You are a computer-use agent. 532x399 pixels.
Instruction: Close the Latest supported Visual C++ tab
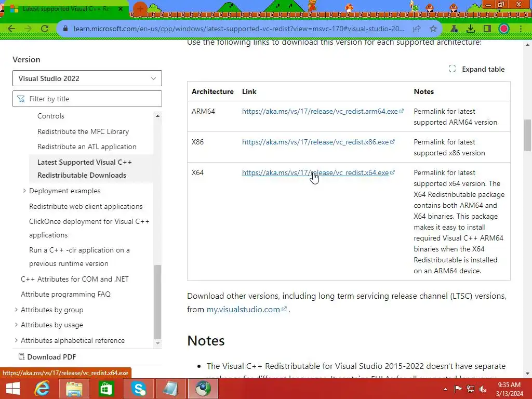(x=121, y=9)
